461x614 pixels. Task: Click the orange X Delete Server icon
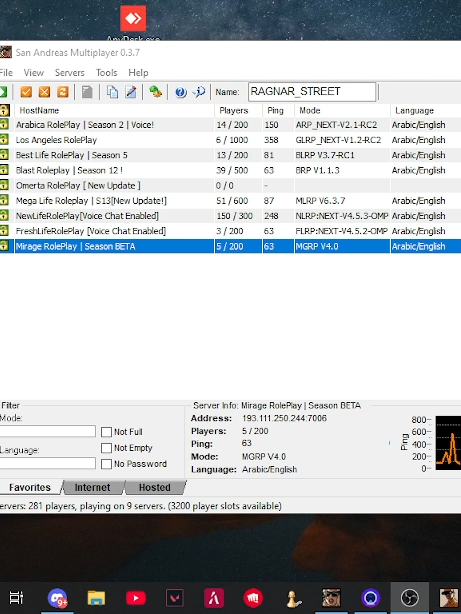[x=45, y=92]
